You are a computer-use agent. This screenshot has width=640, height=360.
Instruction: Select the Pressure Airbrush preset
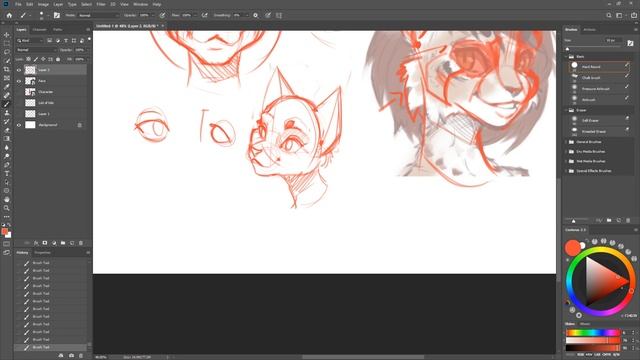600,89
